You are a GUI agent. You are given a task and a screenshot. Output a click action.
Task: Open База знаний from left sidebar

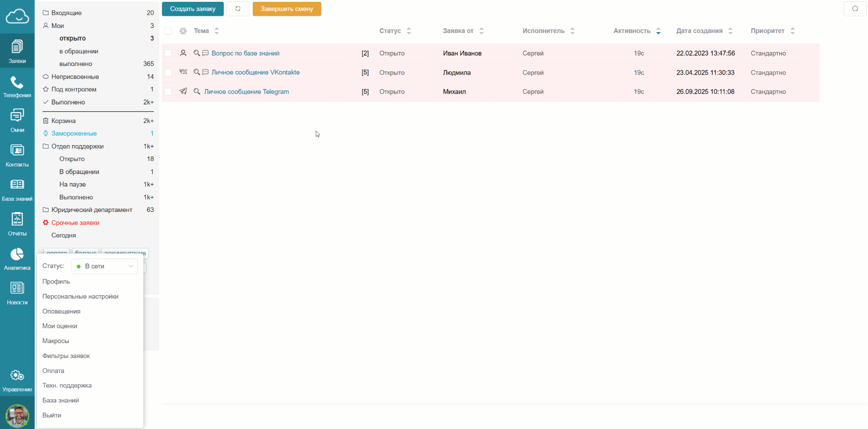17,190
